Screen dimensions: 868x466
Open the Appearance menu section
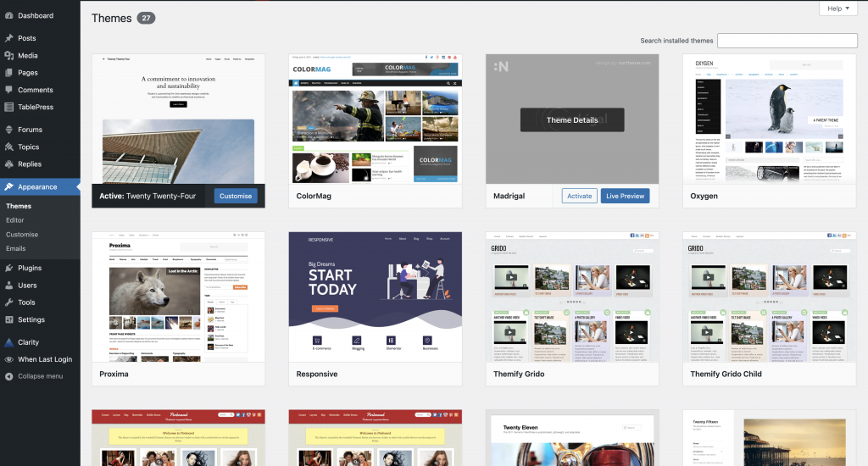[x=37, y=187]
